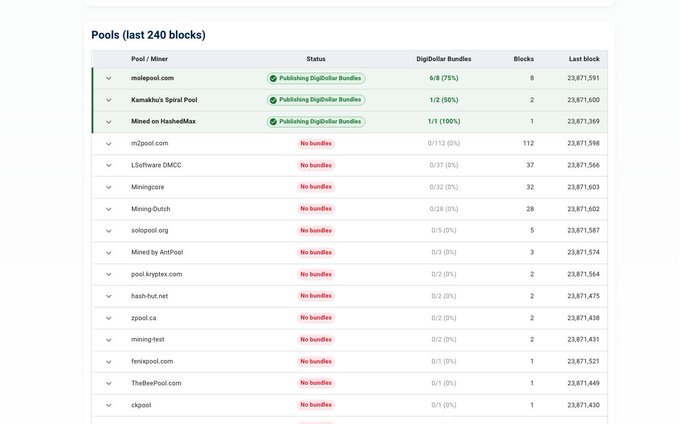
Task: Click the Blocks column header
Action: point(523,59)
